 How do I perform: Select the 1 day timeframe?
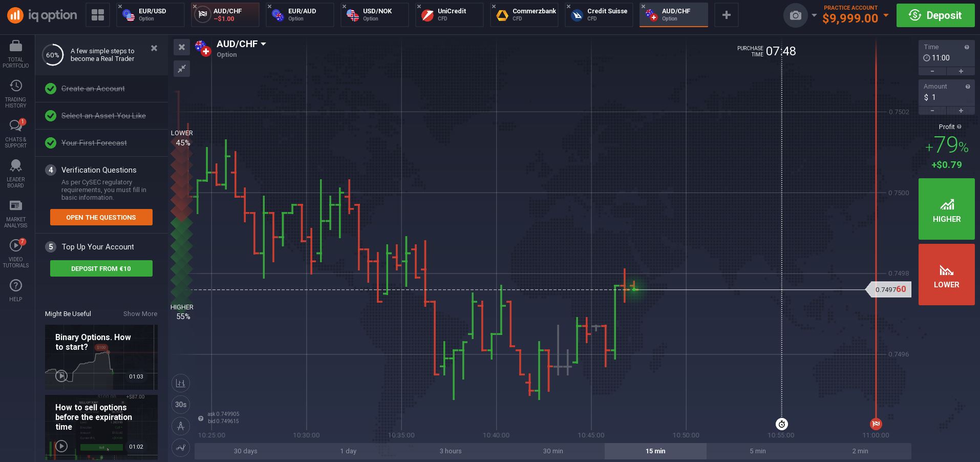[348, 451]
